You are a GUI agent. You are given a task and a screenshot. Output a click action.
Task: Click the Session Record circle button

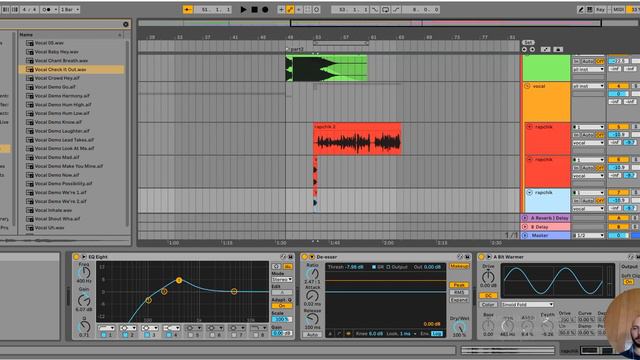tap(316, 9)
